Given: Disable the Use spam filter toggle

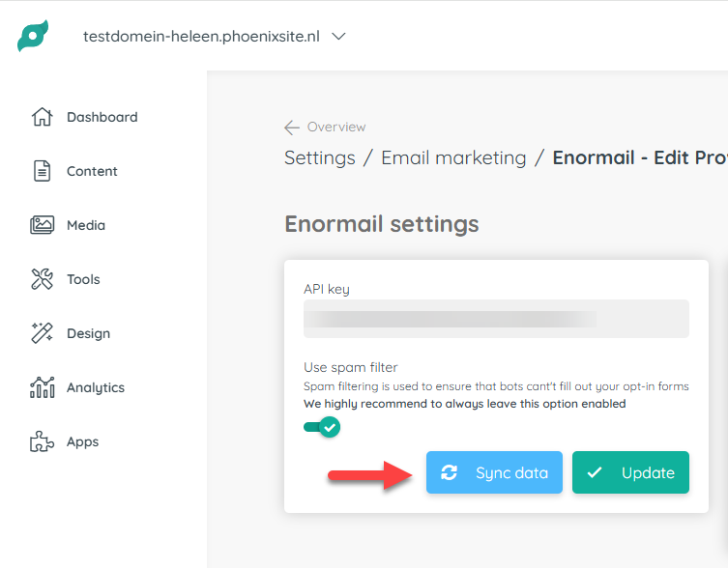Looking at the screenshot, I should [x=322, y=427].
